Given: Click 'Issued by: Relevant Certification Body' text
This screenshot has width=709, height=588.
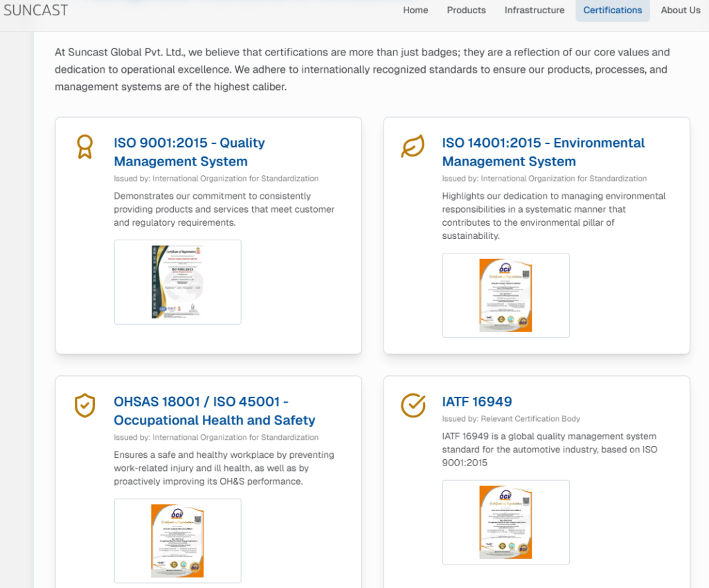Looking at the screenshot, I should pyautogui.click(x=511, y=419).
